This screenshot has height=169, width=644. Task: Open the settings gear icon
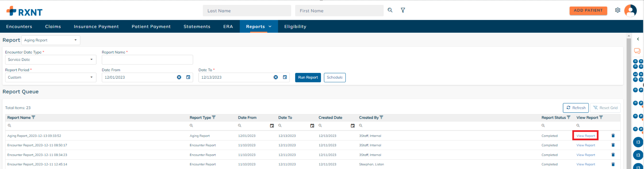coord(617,10)
